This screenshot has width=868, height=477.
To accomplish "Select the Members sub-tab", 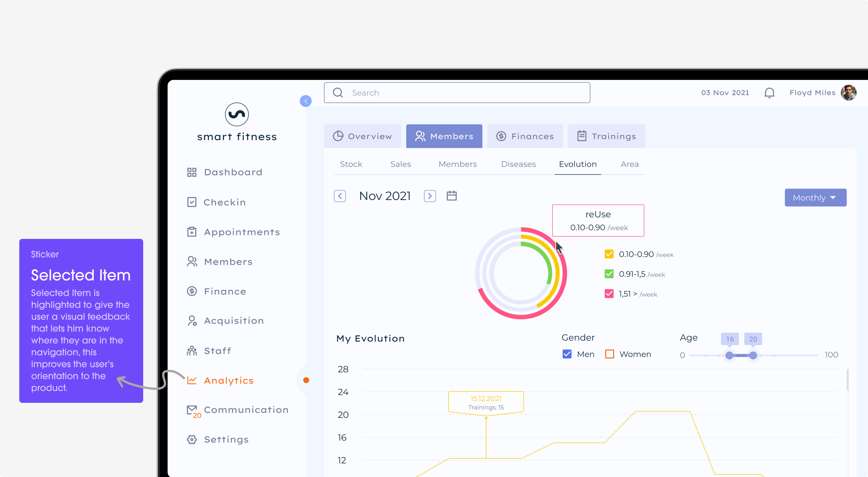I will [x=457, y=164].
